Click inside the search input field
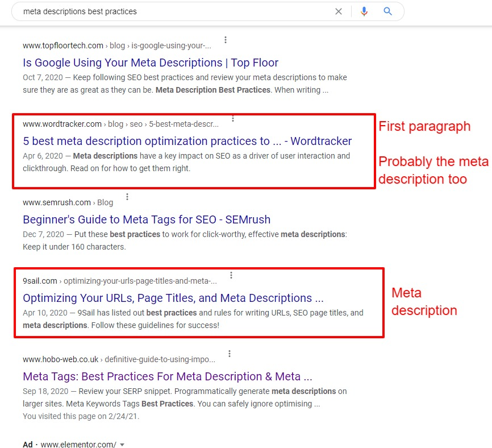The height and width of the screenshot is (448, 492). pyautogui.click(x=170, y=11)
